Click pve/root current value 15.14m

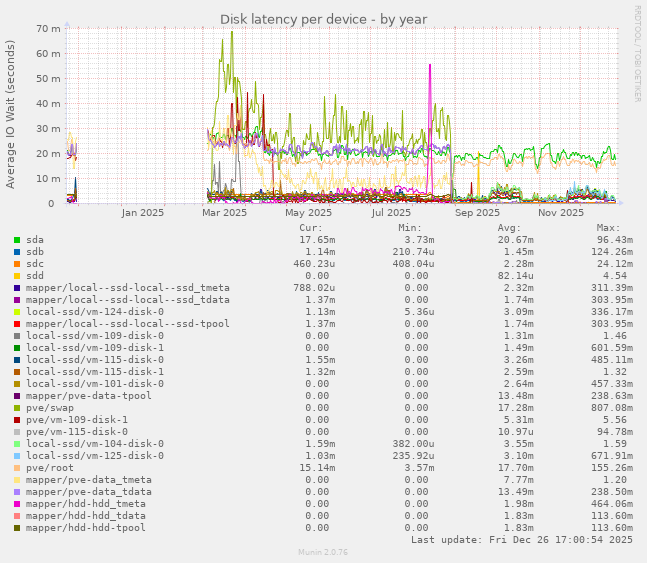pos(317,468)
